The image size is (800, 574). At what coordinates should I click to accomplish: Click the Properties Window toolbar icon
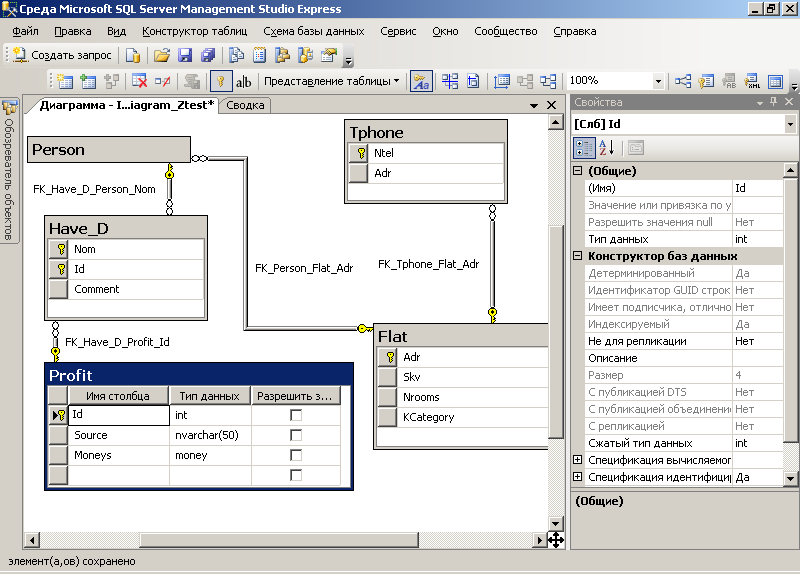[329, 55]
